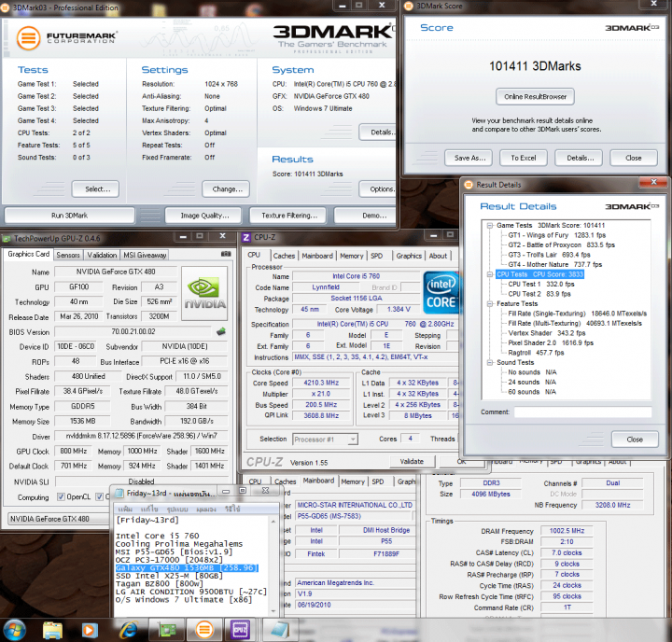Click the Intel Core logo in CPU-Z
Image resolution: width=672 pixels, height=642 pixels.
click(x=441, y=293)
